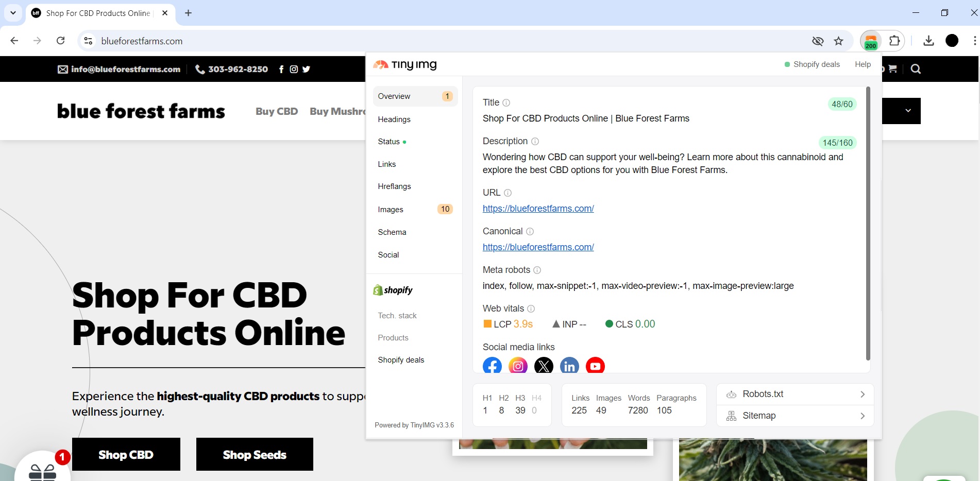980x481 pixels.
Task: Open the YouTube social media link
Action: [595, 366]
